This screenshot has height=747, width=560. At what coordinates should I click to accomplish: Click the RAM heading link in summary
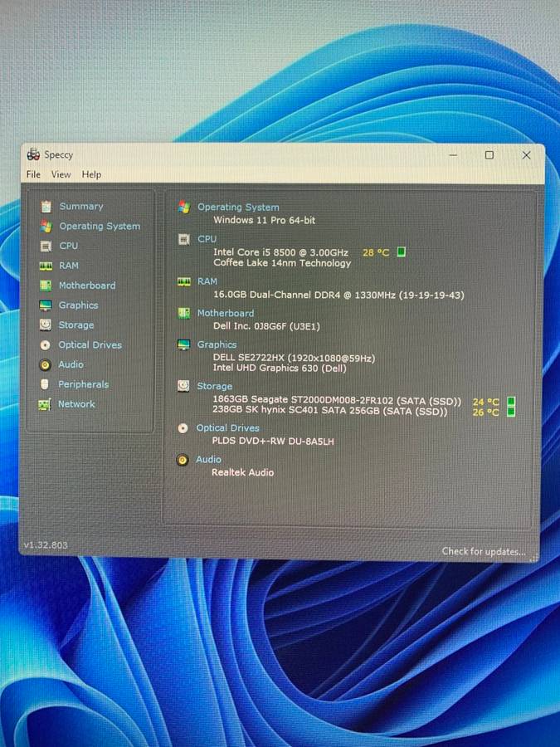[207, 281]
